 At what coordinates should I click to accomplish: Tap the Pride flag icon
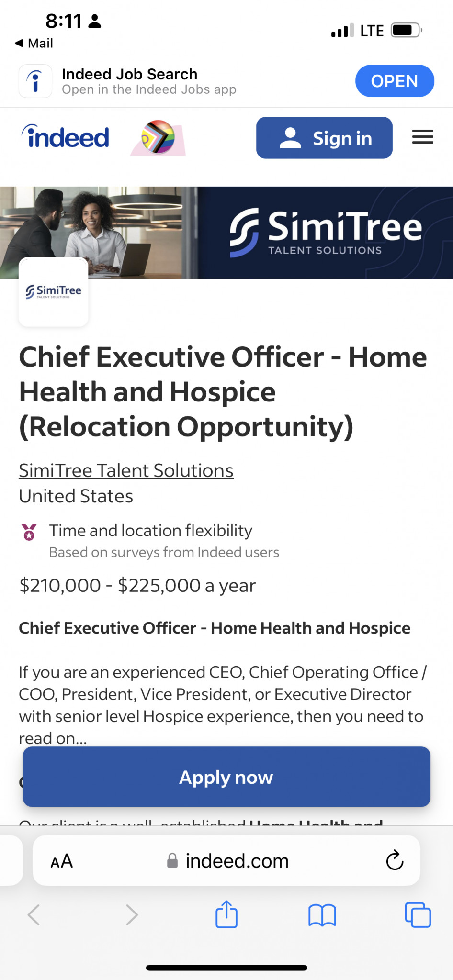coord(158,137)
